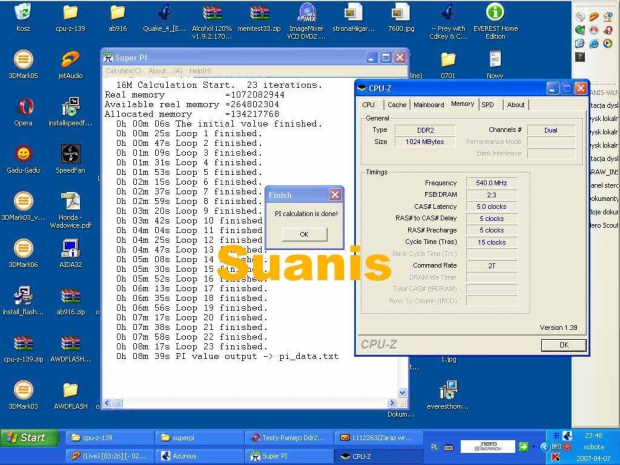The height and width of the screenshot is (465, 620).
Task: Switch to superpi folder taskbar button
Action: [x=199, y=438]
